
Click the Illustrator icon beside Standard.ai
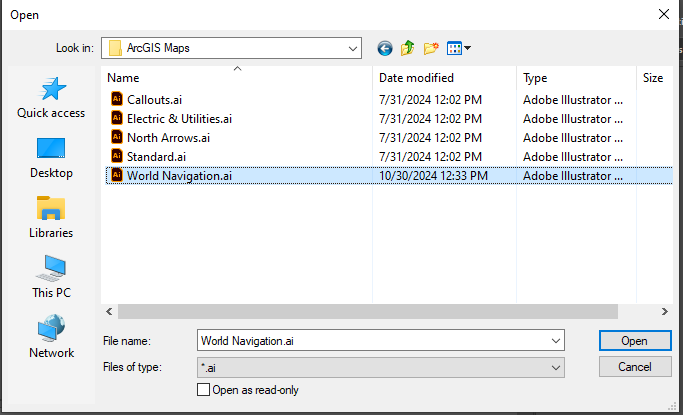click(x=117, y=156)
